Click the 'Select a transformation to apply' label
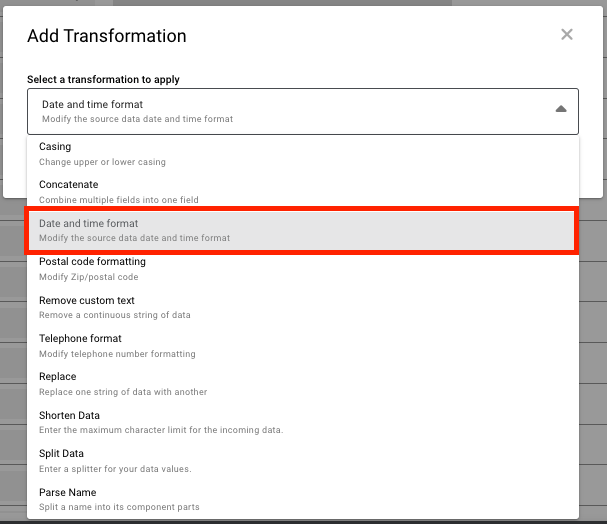Image resolution: width=607 pixels, height=524 pixels. click(x=104, y=79)
